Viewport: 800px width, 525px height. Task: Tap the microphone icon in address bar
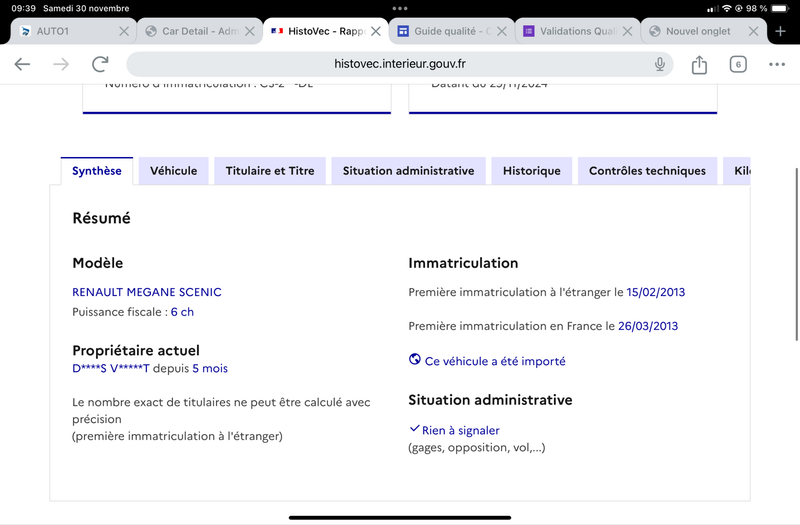pos(660,64)
